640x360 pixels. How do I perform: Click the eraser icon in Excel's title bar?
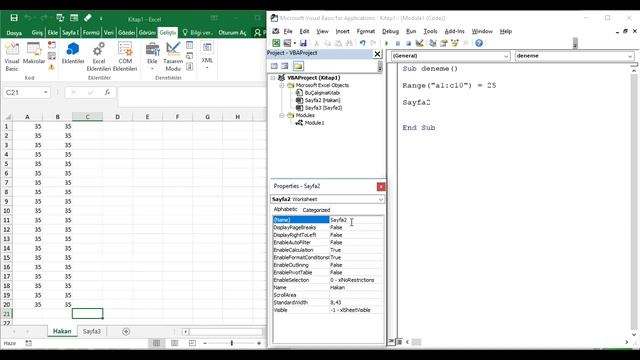tap(88, 18)
